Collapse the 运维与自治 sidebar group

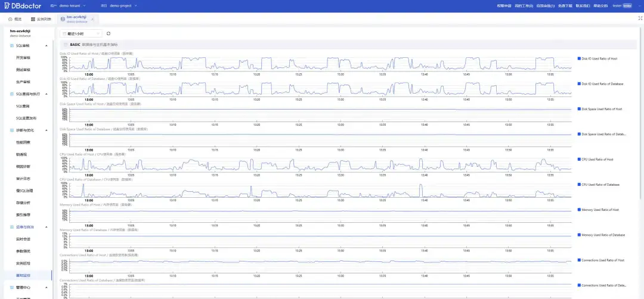(47, 227)
